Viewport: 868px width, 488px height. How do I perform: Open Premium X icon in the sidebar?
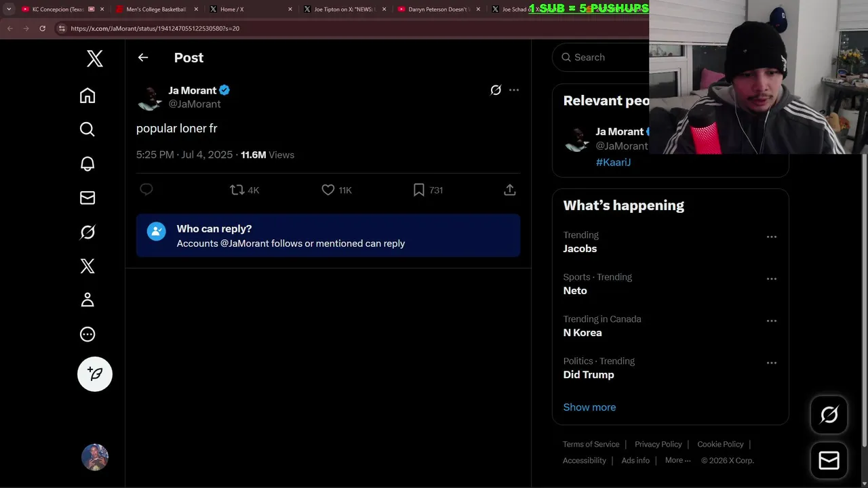[87, 266]
